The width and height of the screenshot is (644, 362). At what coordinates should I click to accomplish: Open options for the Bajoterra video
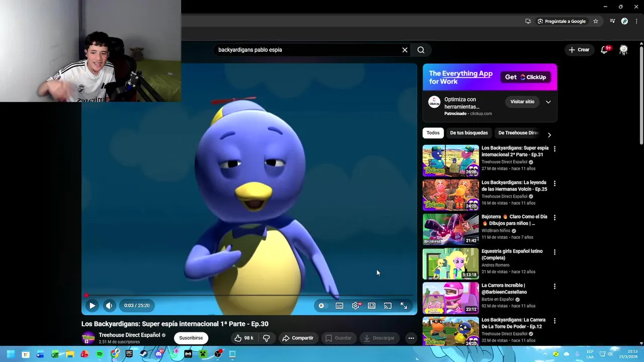tap(554, 218)
